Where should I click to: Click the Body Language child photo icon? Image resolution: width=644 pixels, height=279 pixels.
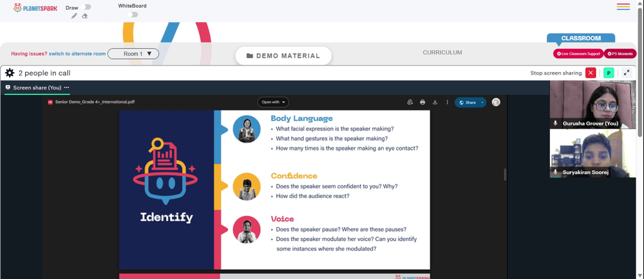(x=247, y=129)
